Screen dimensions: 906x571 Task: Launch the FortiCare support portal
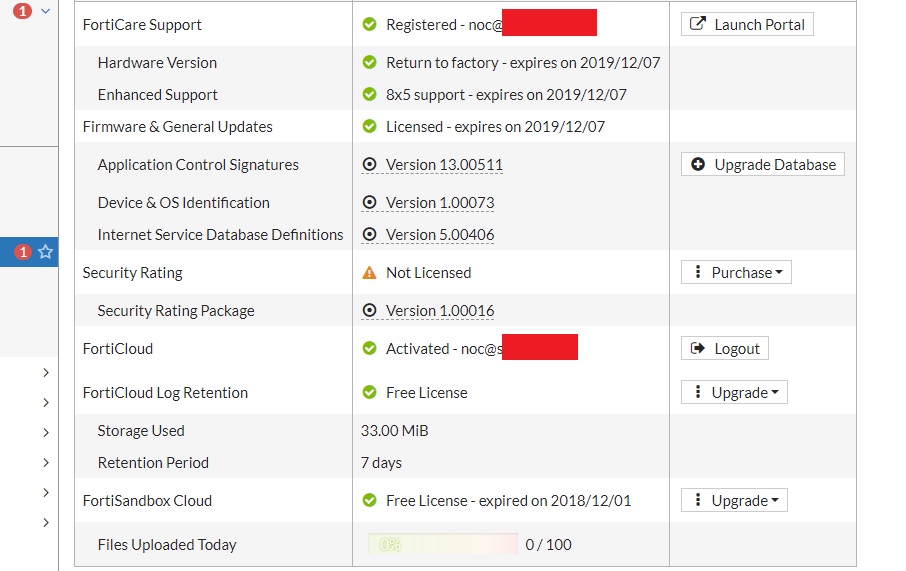(x=747, y=24)
